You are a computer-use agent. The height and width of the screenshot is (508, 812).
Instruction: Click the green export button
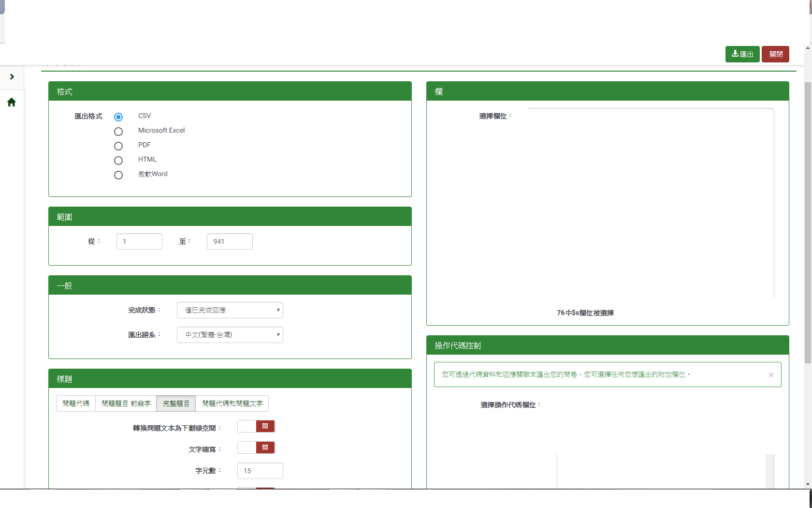click(x=742, y=54)
